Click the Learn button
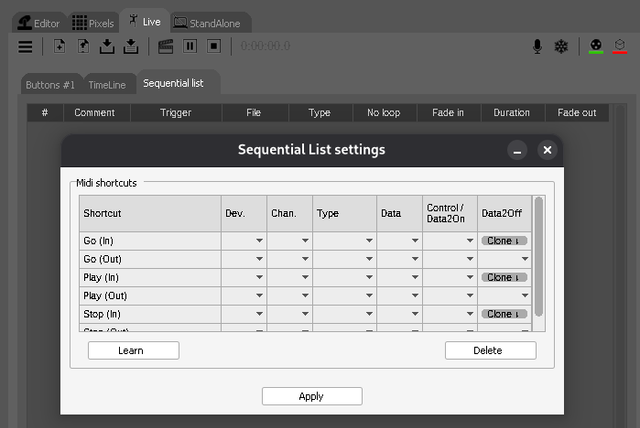 click(133, 350)
